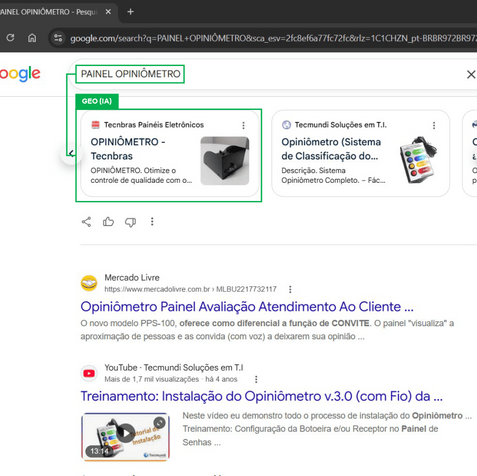Go to Google home via logo
Image resolution: width=477 pixels, height=476 pixels.
coord(20,74)
